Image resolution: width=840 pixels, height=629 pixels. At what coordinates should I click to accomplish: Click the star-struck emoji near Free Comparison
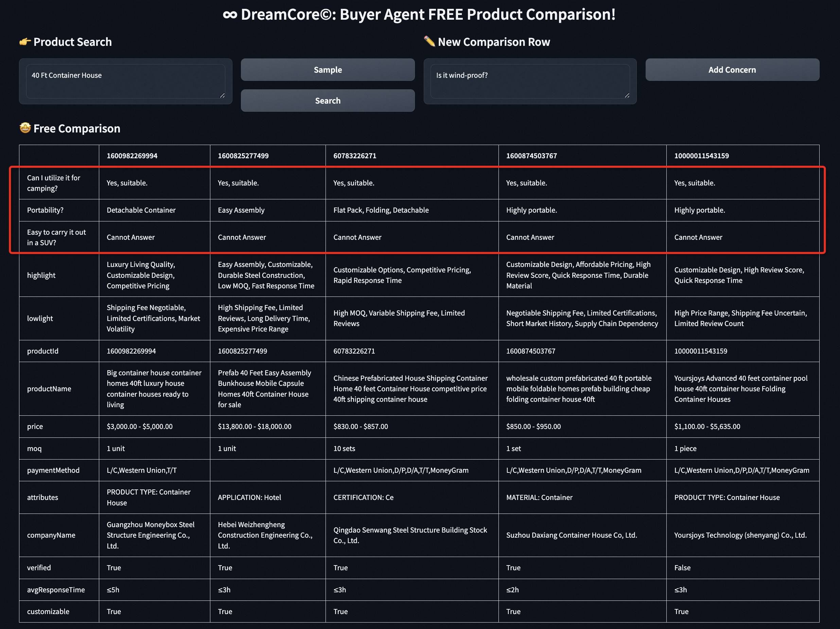pyautogui.click(x=25, y=128)
